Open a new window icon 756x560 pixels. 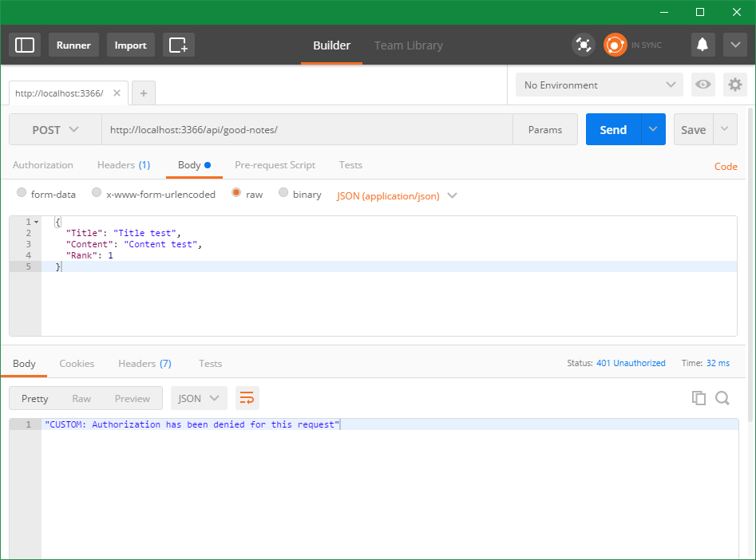click(178, 45)
